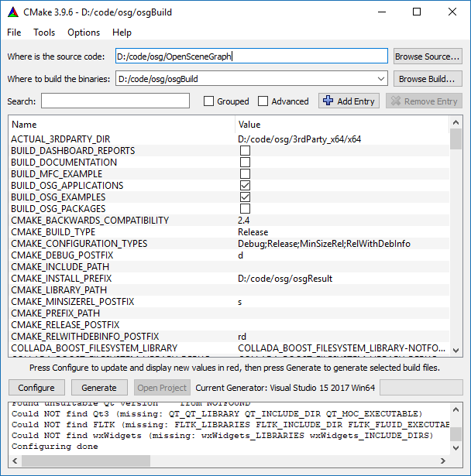Click the Value column header
Viewport: 471px width, 476px height.
click(x=342, y=125)
